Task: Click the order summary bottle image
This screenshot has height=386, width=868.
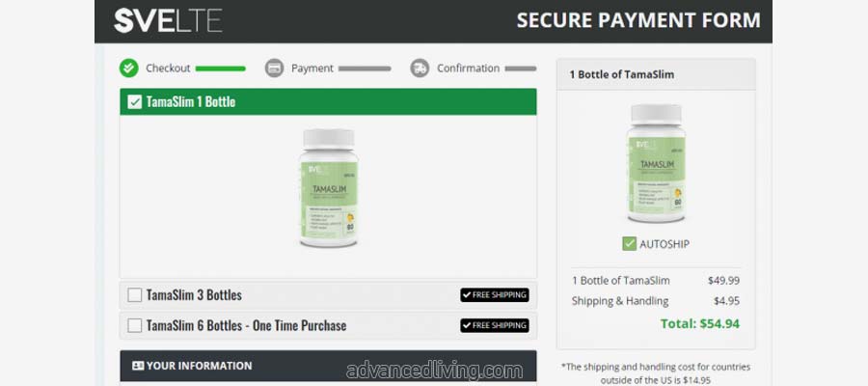Action: tap(656, 163)
